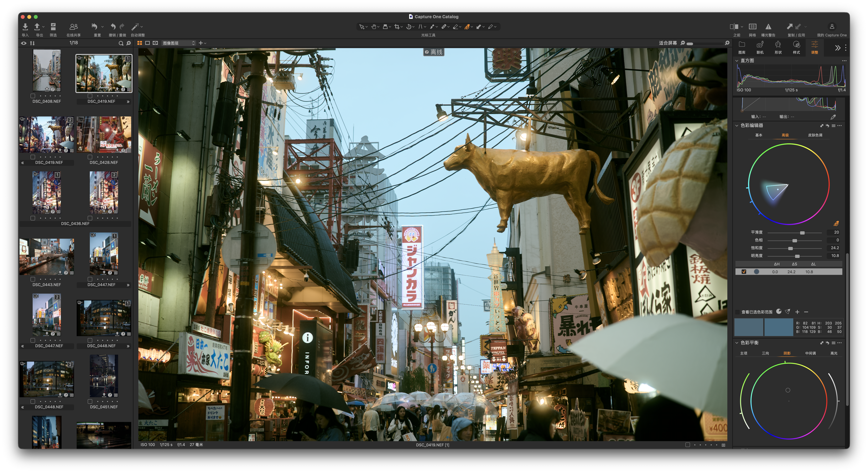Enable view selected color range checkbox

coord(738,312)
